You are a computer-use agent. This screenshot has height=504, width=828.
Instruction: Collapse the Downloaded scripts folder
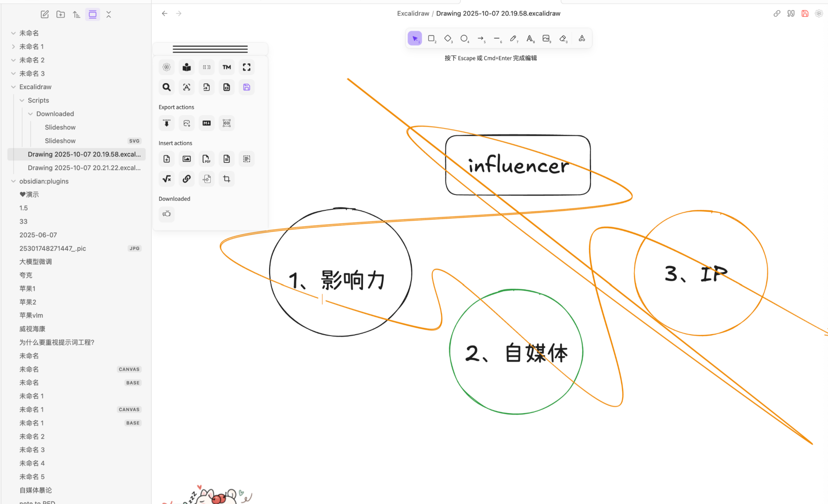pos(30,114)
